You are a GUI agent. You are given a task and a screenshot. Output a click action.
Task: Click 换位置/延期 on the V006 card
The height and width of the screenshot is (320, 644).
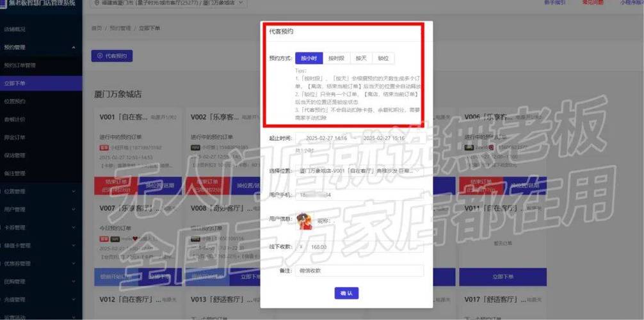524,186
